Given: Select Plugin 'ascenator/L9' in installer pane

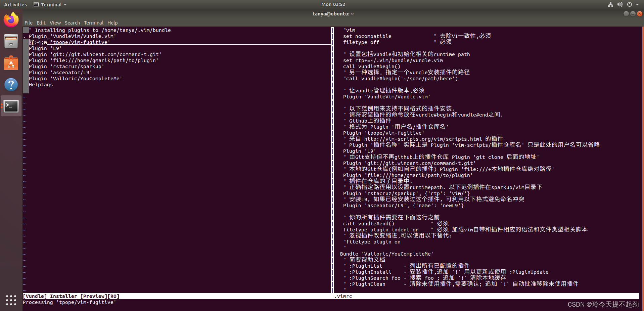Looking at the screenshot, I should pos(60,73).
